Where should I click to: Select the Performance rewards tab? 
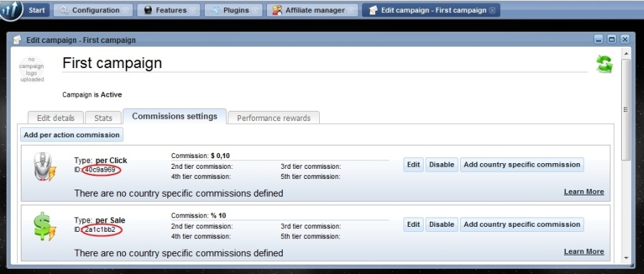[273, 118]
